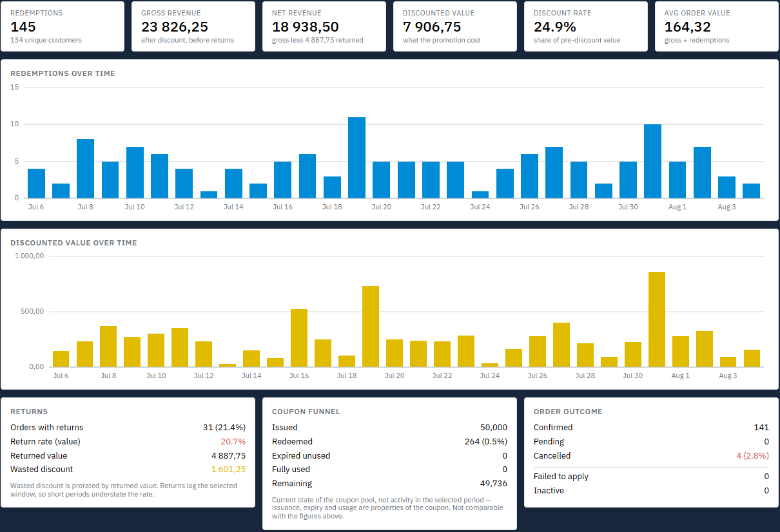Click the Jul 6 blue redemptions bar

tap(36, 184)
